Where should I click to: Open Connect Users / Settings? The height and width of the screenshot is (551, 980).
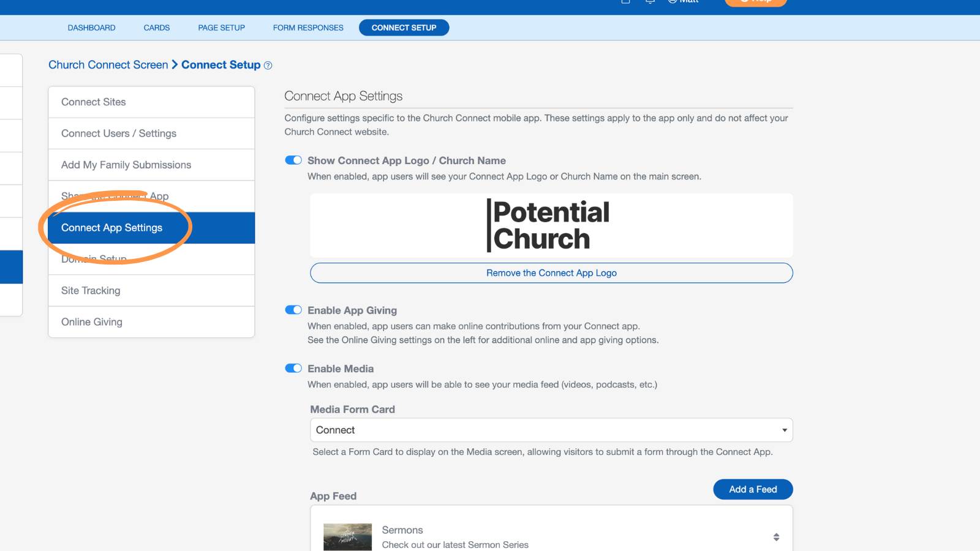151,133
